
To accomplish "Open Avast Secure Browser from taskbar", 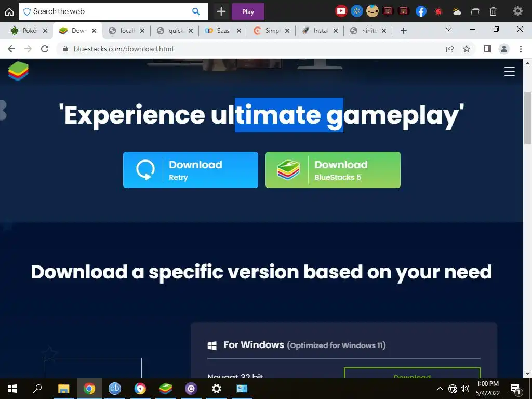I will [140, 389].
